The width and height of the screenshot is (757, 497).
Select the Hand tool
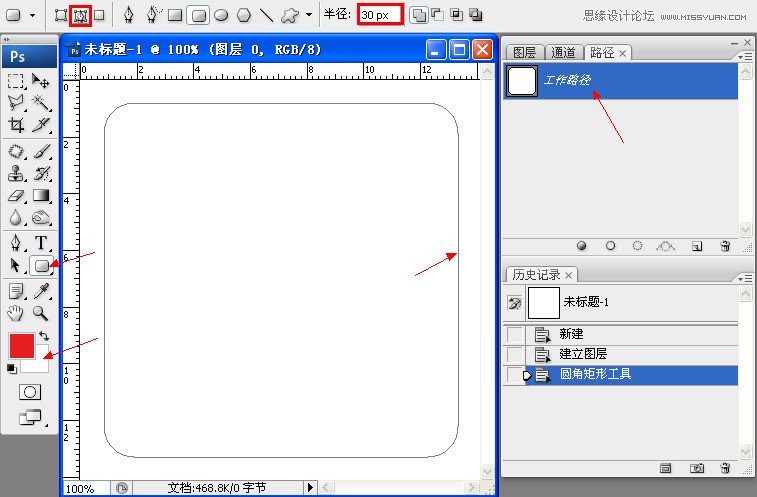pyautogui.click(x=17, y=314)
